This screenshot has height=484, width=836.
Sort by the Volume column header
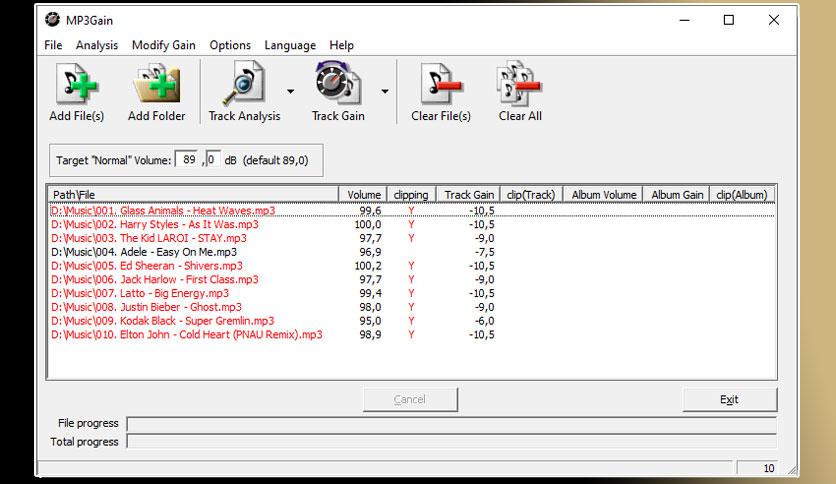tap(364, 195)
